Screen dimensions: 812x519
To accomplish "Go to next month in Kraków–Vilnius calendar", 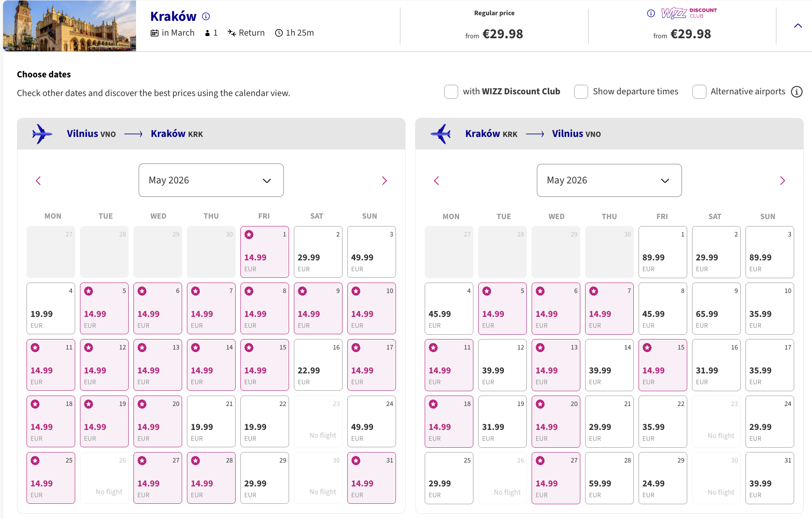I will coord(782,181).
